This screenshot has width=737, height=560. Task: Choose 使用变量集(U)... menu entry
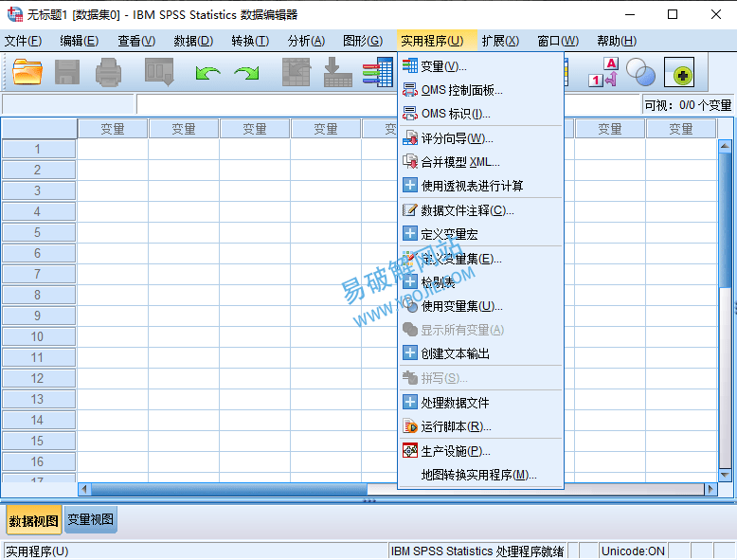(x=480, y=306)
